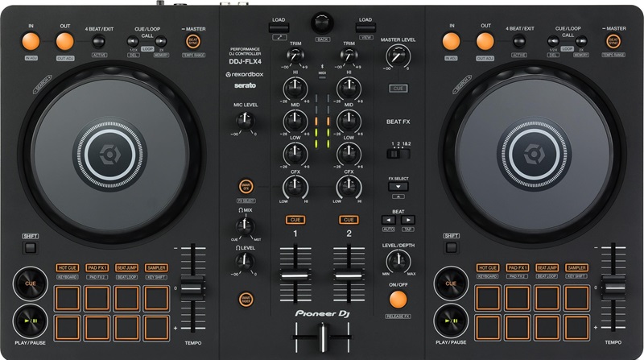Select right deck BEAT JUMP pad mode
The width and height of the screenshot is (644, 360).
pyautogui.click(x=547, y=267)
